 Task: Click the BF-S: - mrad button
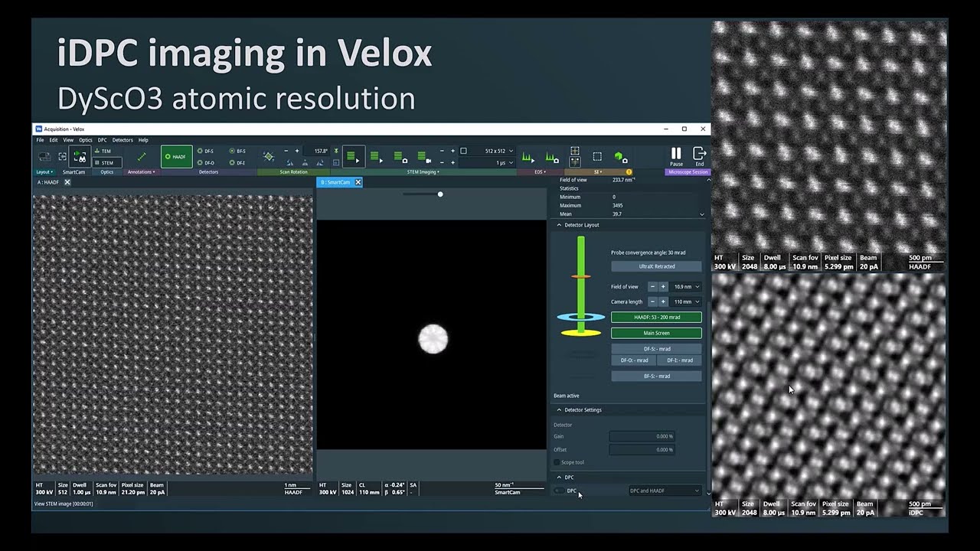point(656,377)
